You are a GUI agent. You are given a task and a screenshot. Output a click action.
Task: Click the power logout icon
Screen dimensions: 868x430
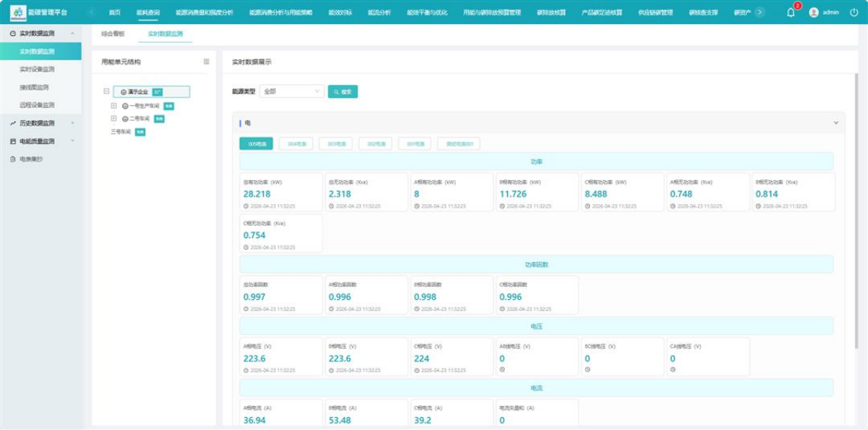tap(854, 12)
